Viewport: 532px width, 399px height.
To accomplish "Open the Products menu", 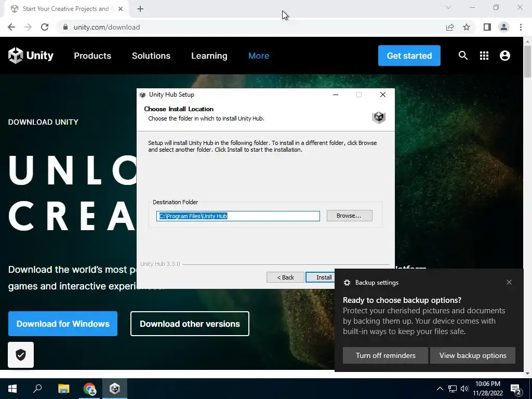I will [92, 56].
